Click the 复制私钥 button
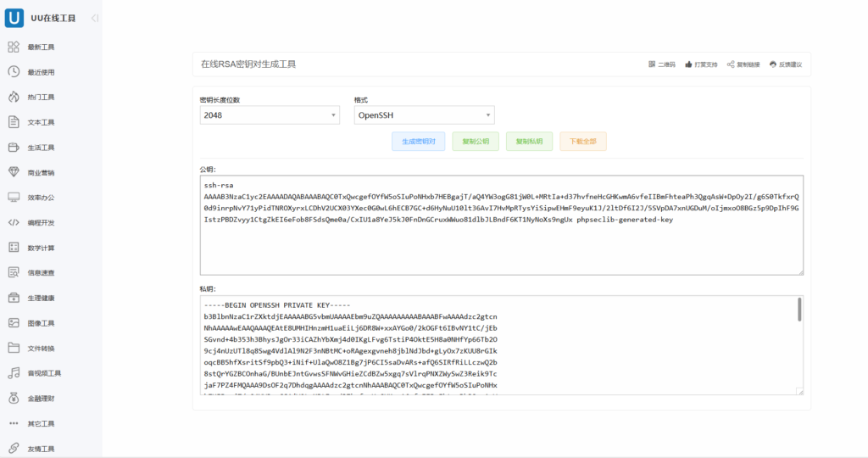 (x=529, y=142)
